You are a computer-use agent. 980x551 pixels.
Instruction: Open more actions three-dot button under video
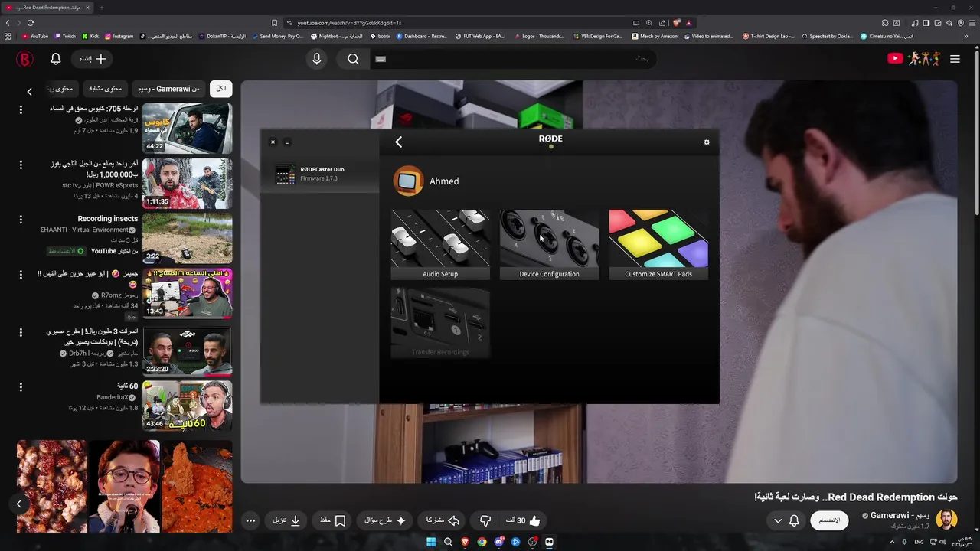[x=250, y=520]
